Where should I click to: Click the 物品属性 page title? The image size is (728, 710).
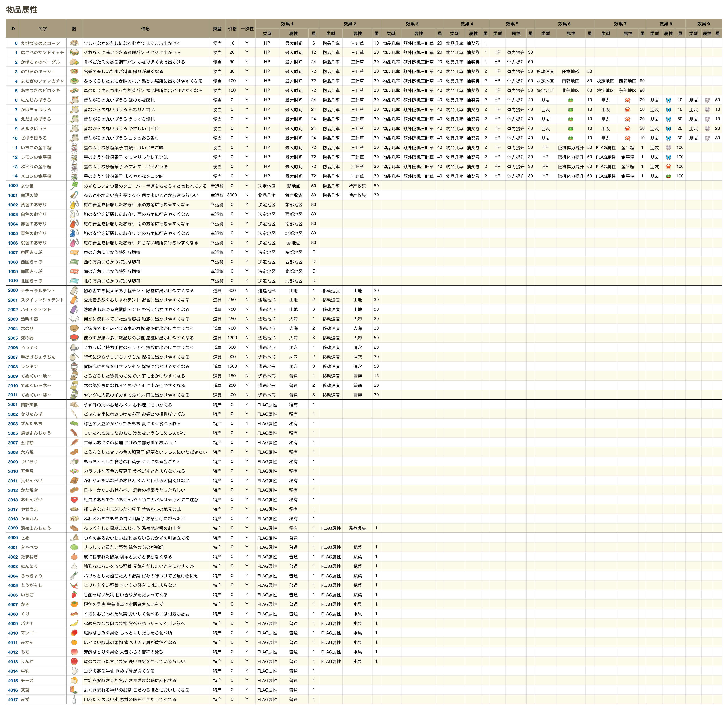click(x=22, y=10)
